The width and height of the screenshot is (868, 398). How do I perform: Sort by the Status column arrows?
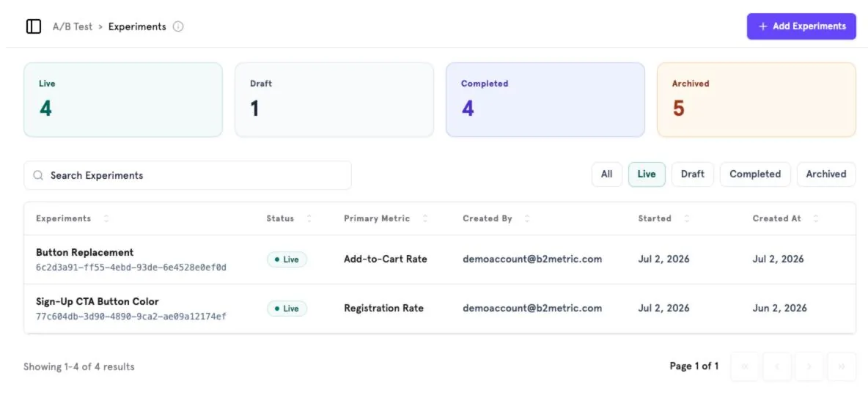click(309, 218)
